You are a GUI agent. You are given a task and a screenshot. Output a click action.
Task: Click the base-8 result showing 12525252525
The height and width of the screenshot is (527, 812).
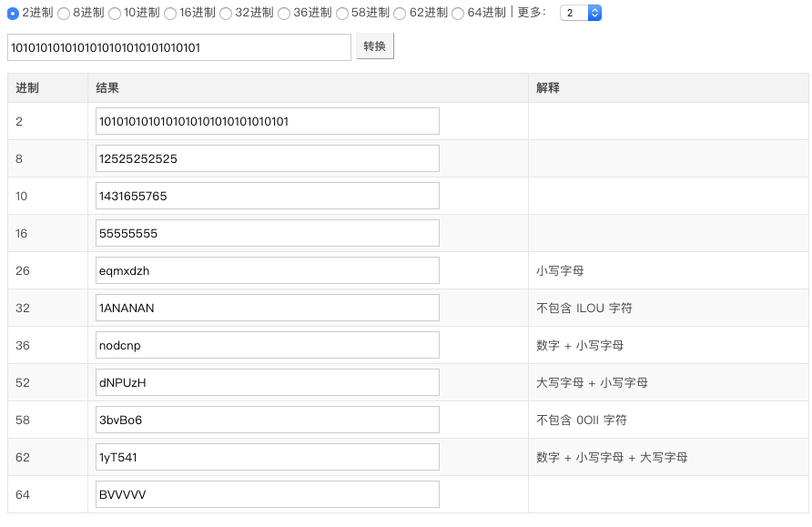coord(267,157)
